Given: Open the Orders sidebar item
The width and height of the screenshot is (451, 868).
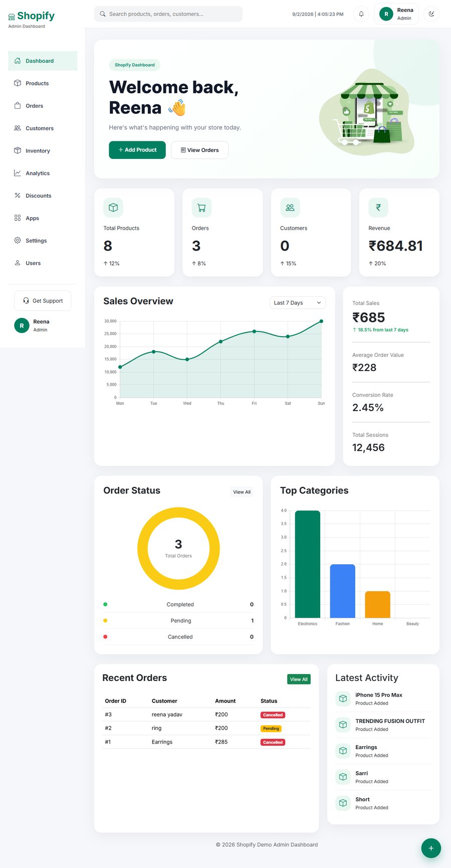Looking at the screenshot, I should coord(43,106).
